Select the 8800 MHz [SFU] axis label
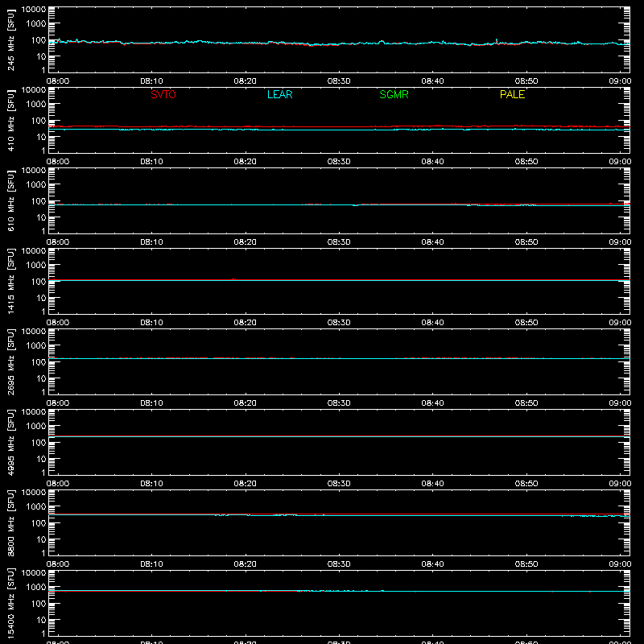Screen dimensions: 644x644 click(10, 523)
